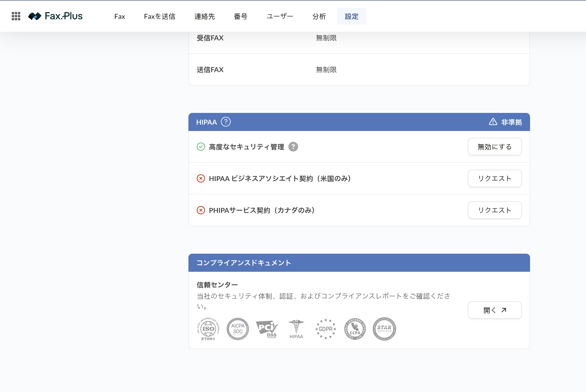Go to the Fax tab

[119, 17]
